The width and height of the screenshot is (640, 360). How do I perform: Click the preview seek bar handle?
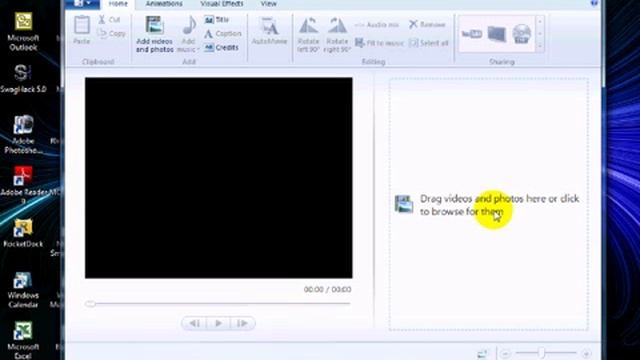tap(90, 304)
